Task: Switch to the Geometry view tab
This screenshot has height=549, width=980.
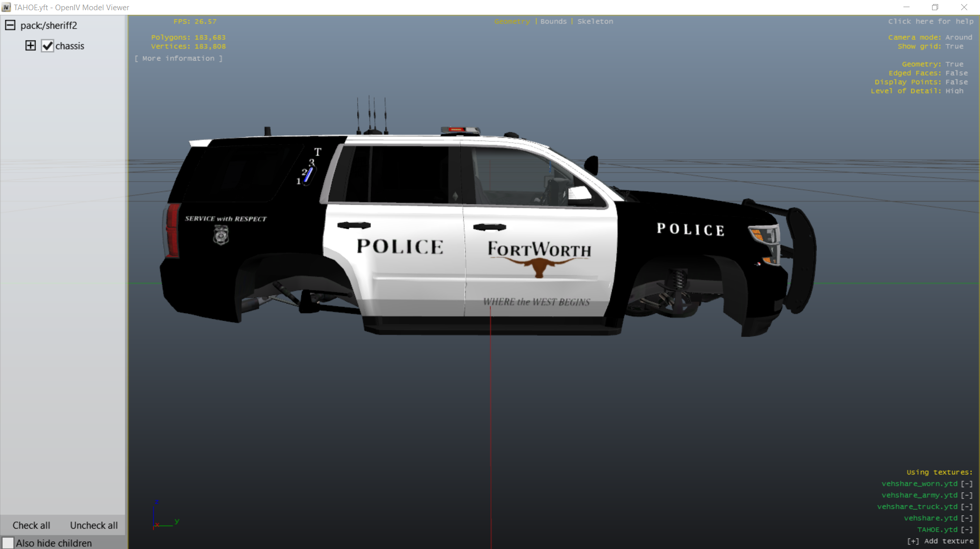Action: tap(512, 21)
